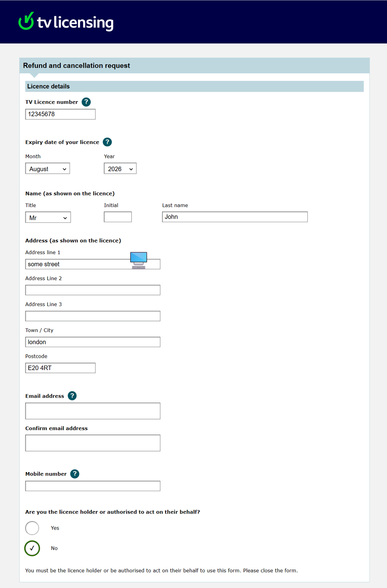Click the 'Last name' label
The width and height of the screenshot is (387, 588).
tap(175, 205)
